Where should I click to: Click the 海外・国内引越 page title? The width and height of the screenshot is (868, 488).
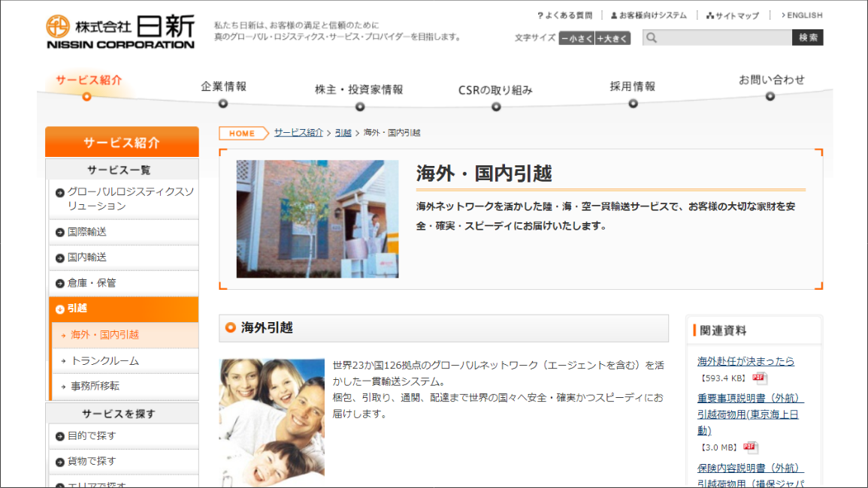485,173
